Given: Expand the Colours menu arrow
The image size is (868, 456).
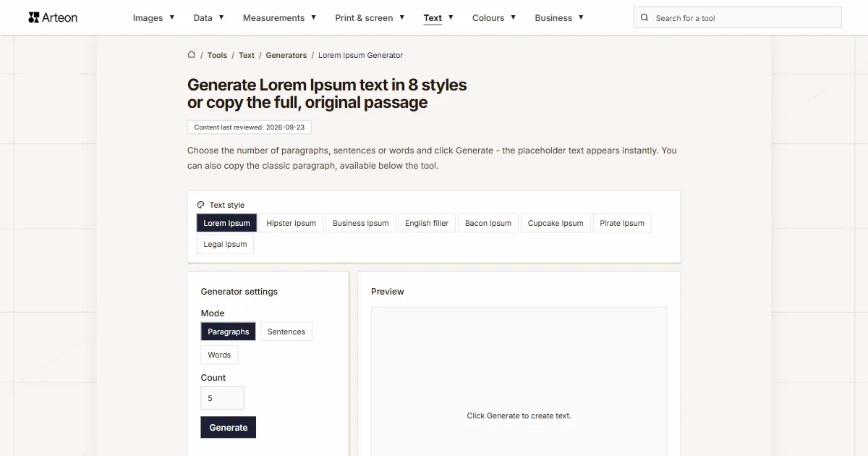Looking at the screenshot, I should coord(513,17).
